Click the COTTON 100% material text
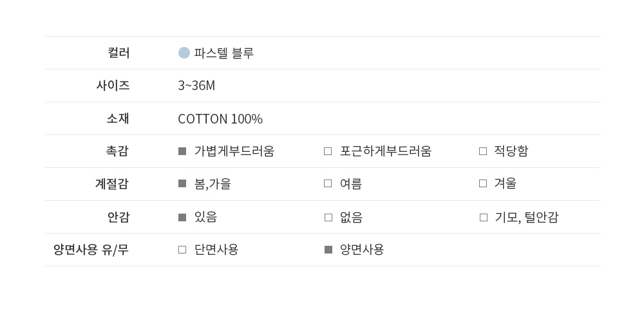Viewport: 644px width, 314px height. tap(220, 119)
